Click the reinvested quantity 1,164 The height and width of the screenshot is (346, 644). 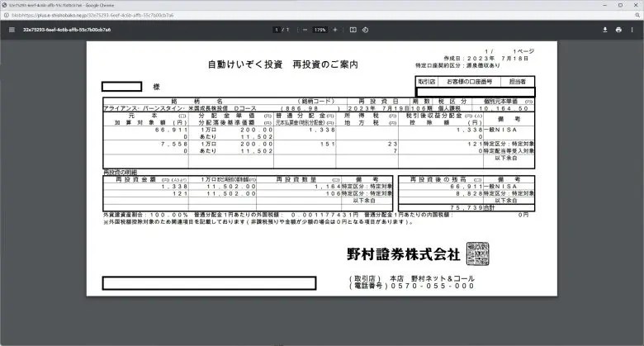[328, 187]
